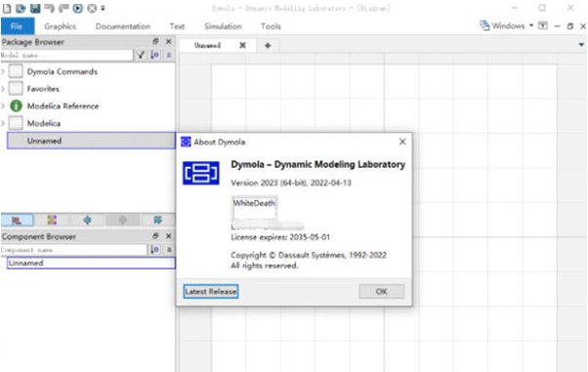
Task: Close the Component Browser panel
Action: pos(168,236)
